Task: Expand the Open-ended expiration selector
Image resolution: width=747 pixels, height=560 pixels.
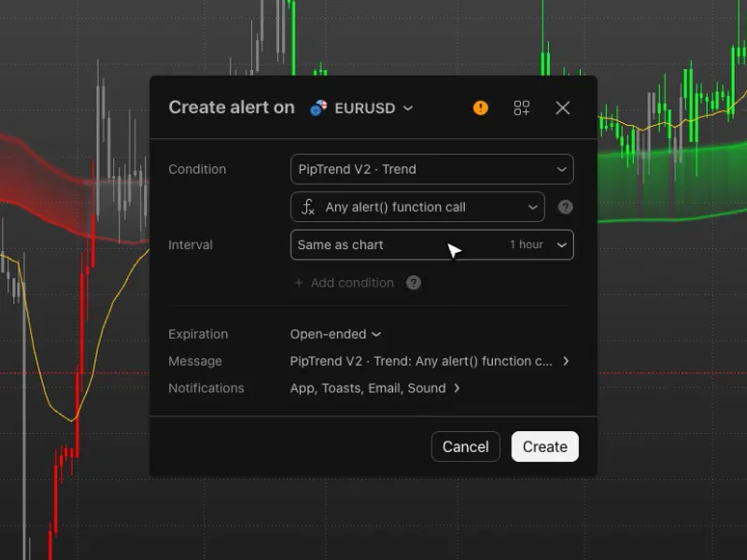Action: (x=335, y=334)
